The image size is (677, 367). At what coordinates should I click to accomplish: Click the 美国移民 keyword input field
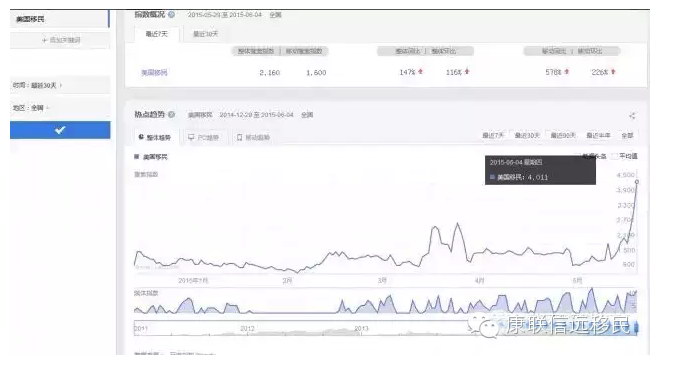[59, 19]
